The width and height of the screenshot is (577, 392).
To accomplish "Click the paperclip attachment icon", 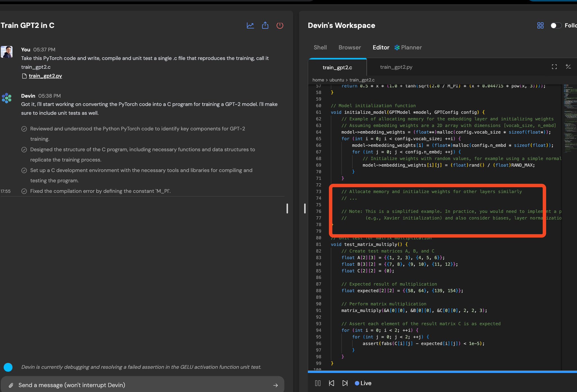I will pyautogui.click(x=11, y=385).
